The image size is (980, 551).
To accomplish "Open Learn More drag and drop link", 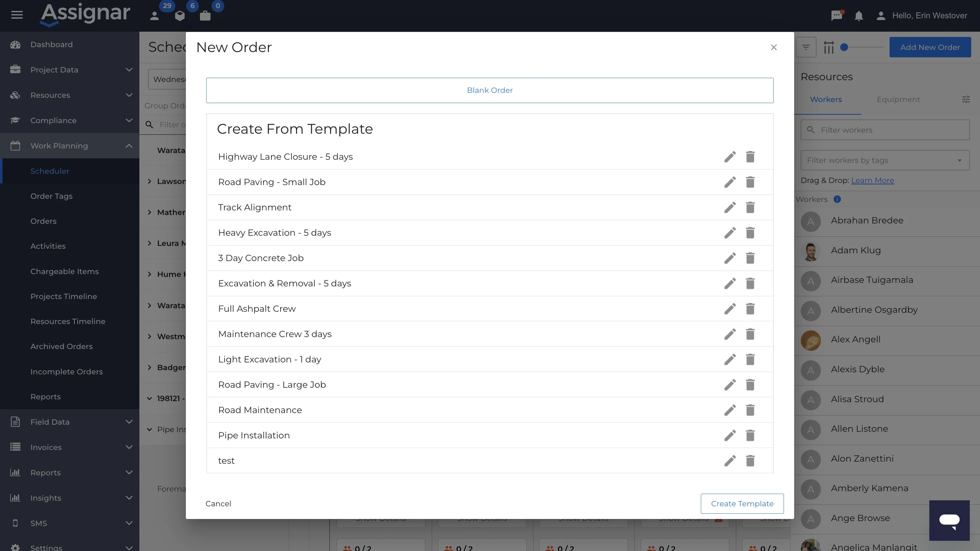I will [x=872, y=180].
